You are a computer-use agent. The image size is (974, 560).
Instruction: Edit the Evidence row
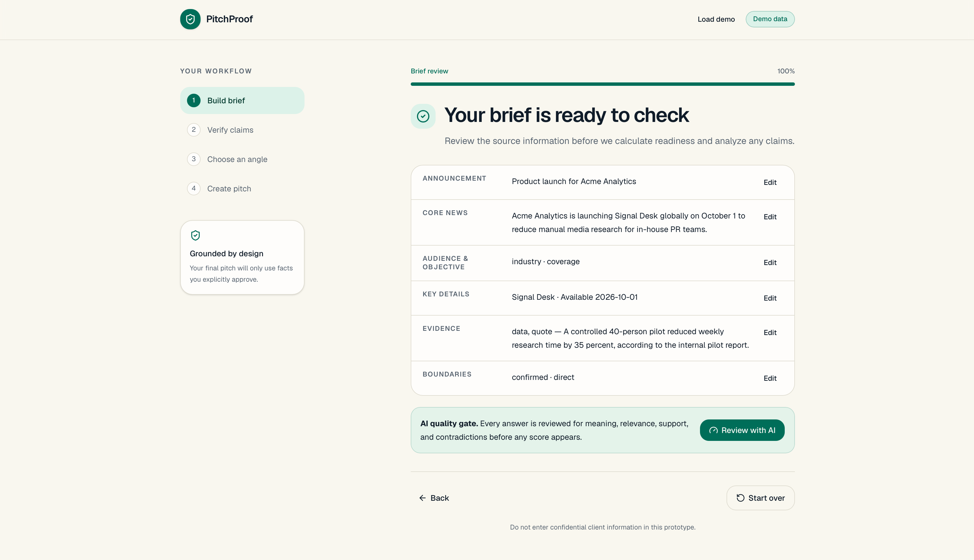(770, 333)
